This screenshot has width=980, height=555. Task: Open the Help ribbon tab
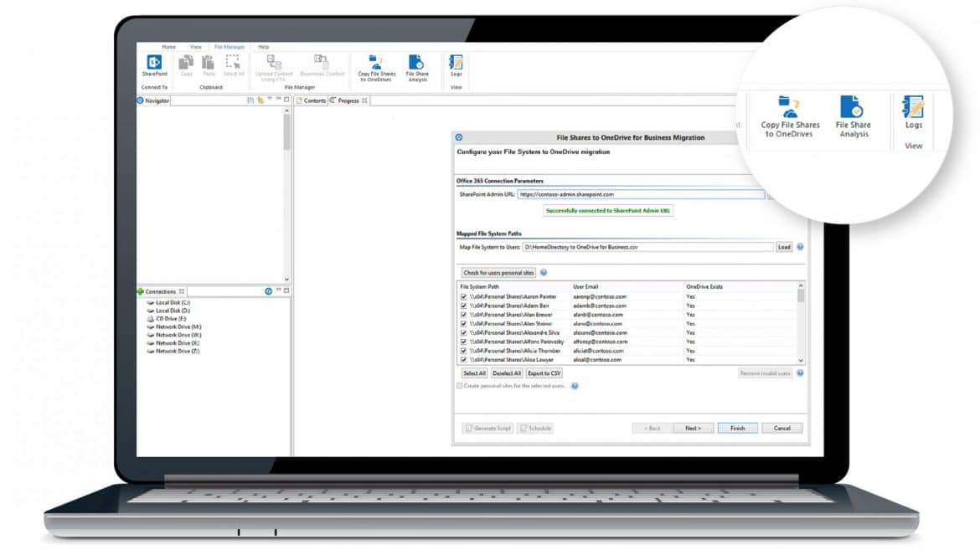pos(264,47)
